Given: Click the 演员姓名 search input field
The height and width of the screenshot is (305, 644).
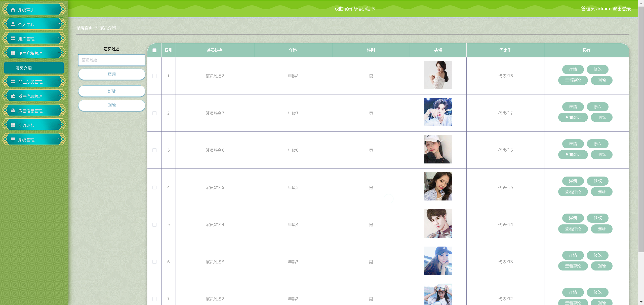Looking at the screenshot, I should tap(112, 60).
